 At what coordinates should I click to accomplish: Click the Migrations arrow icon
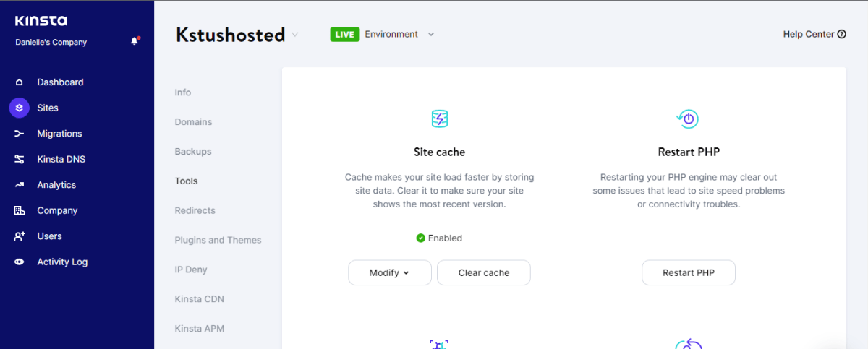(x=20, y=134)
